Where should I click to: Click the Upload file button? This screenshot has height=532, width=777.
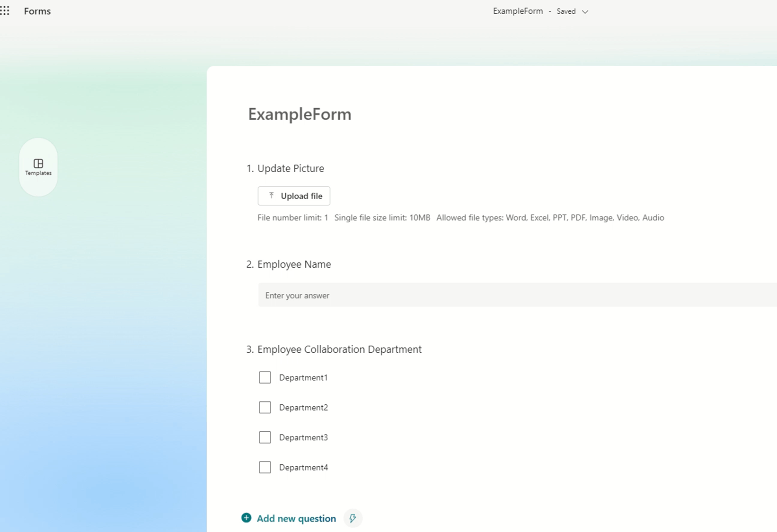point(294,196)
